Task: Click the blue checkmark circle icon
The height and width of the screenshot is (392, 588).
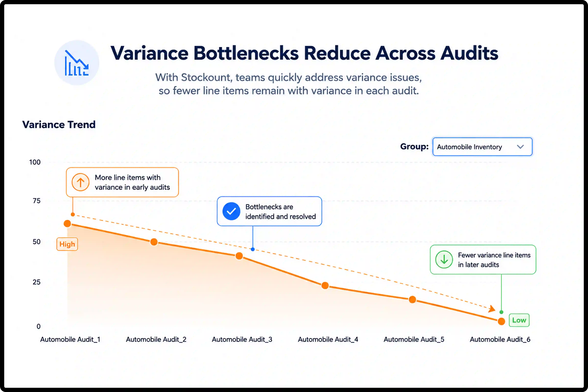Action: (231, 211)
